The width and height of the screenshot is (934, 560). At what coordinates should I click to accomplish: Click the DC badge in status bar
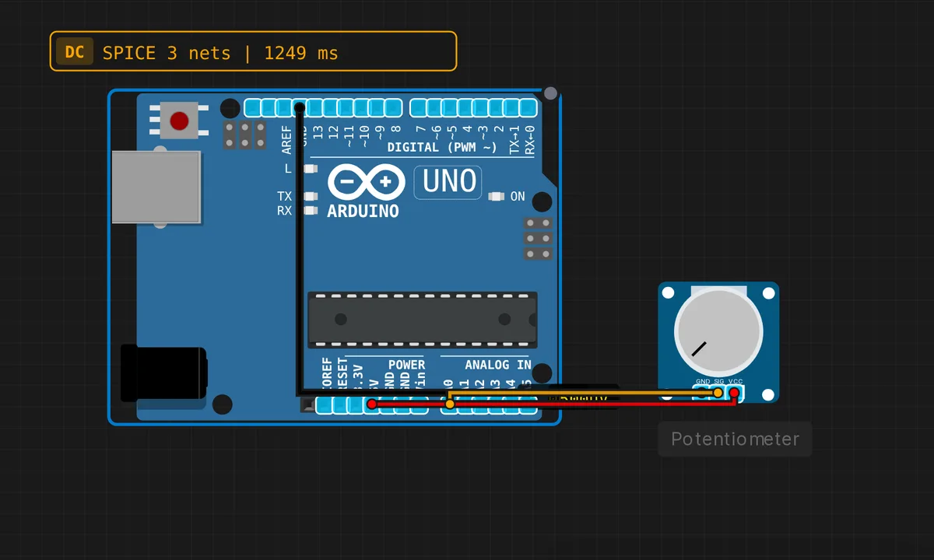click(75, 52)
